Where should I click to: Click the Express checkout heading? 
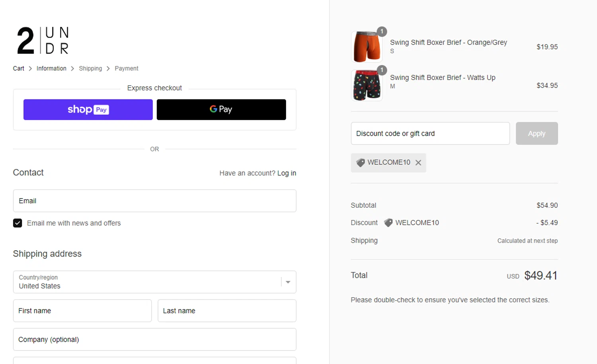pos(154,88)
